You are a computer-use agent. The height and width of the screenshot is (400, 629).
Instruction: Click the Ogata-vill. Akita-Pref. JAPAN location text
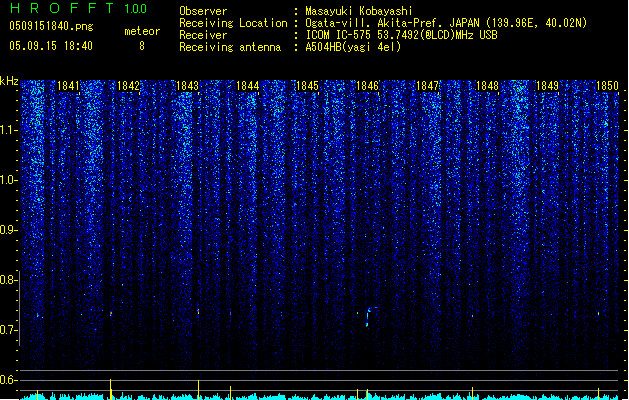[x=446, y=23]
